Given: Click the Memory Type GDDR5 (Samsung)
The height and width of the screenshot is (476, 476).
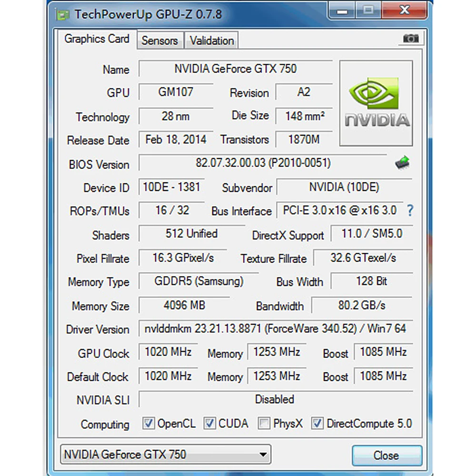Looking at the screenshot, I should point(198,281).
